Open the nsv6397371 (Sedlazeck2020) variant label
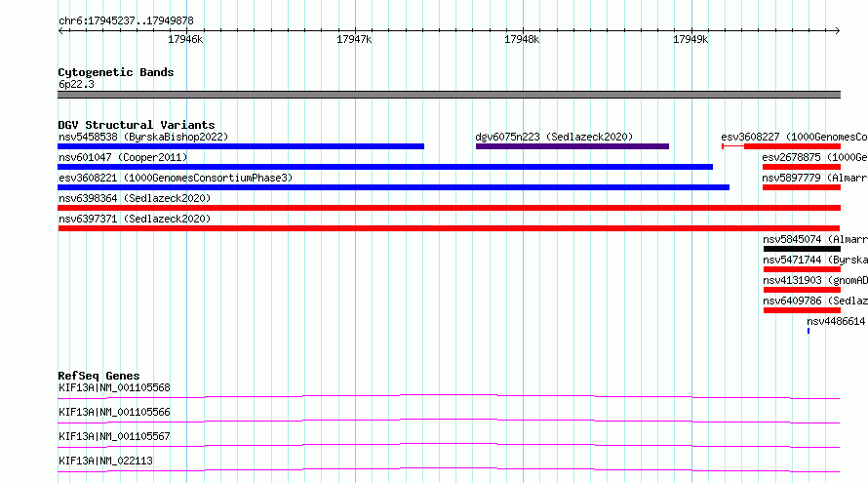Screen dimensions: 868x483 [135, 219]
